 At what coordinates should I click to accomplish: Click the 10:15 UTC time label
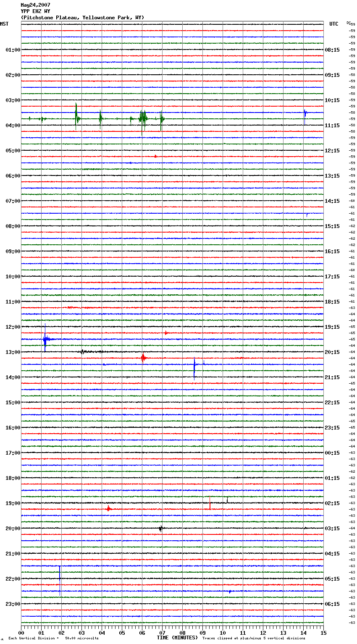[x=332, y=100]
